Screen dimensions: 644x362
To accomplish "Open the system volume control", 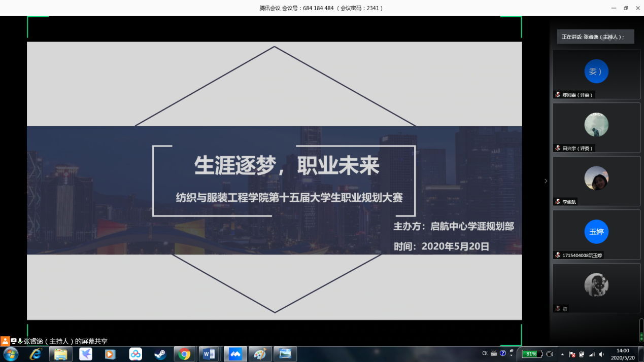I will 601,354.
